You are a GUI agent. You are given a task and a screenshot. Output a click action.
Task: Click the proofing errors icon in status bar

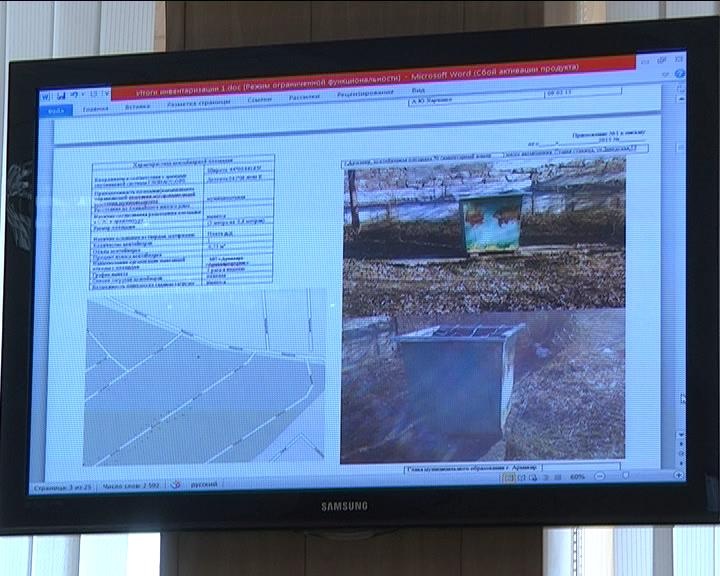pyautogui.click(x=175, y=485)
